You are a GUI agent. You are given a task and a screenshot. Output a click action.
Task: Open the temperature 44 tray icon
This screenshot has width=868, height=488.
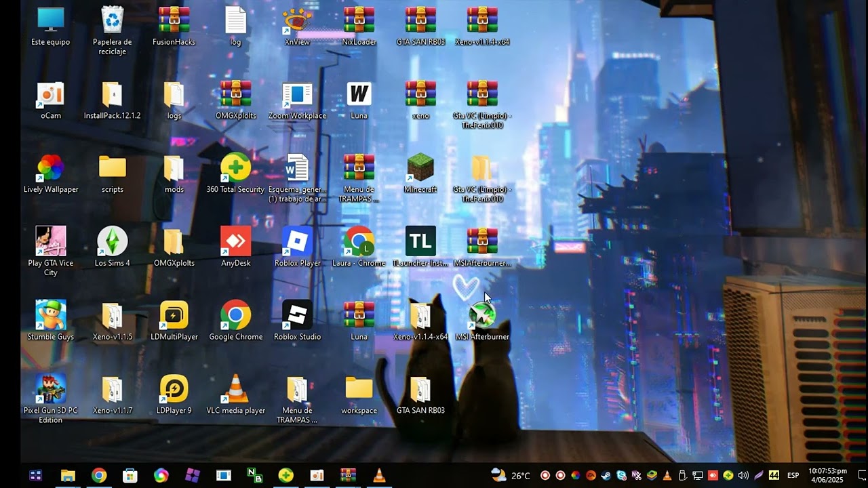coord(774,476)
